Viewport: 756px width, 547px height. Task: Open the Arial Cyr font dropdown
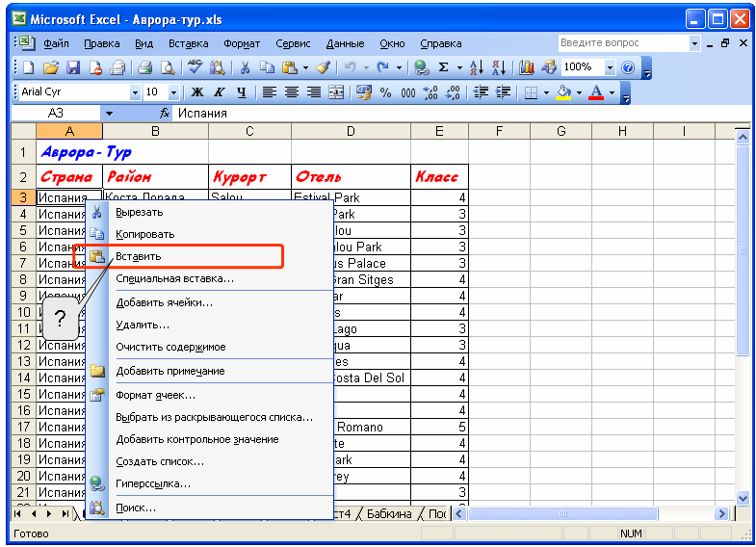[136, 92]
